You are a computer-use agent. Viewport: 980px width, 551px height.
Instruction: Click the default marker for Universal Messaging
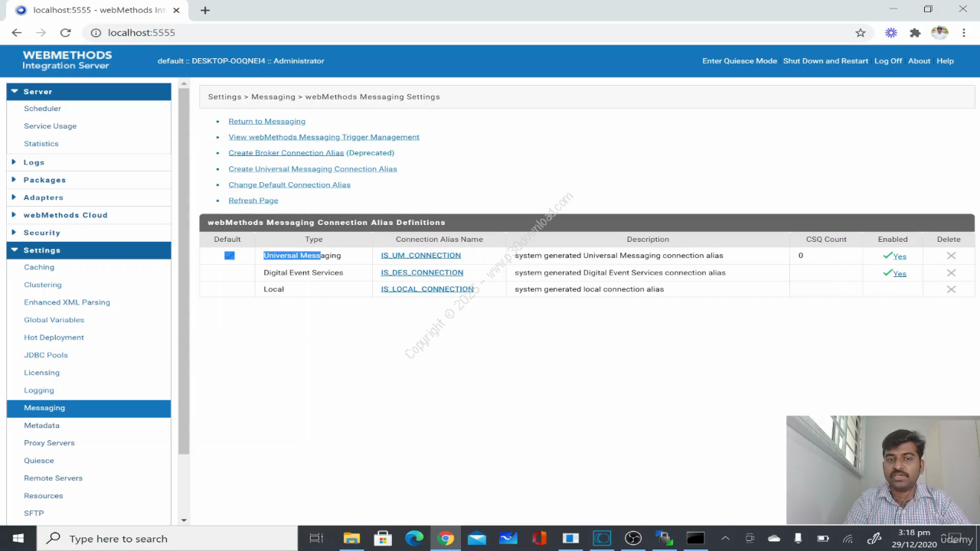point(229,256)
